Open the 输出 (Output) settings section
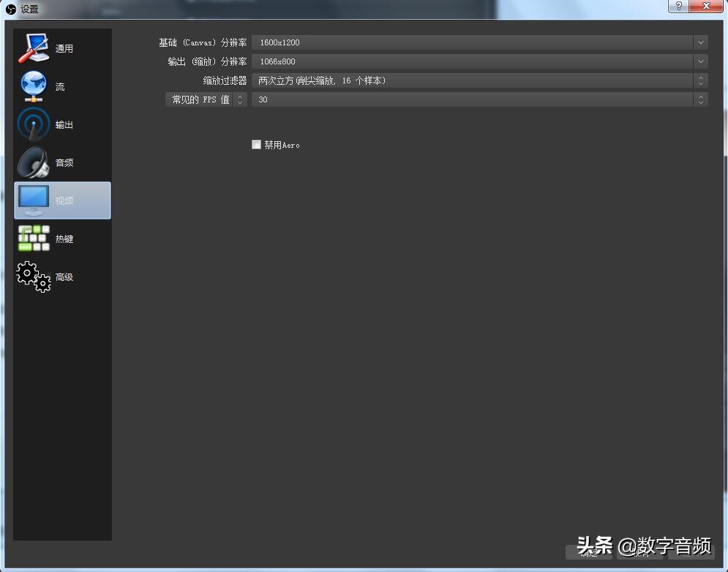This screenshot has height=572, width=728. tap(62, 124)
